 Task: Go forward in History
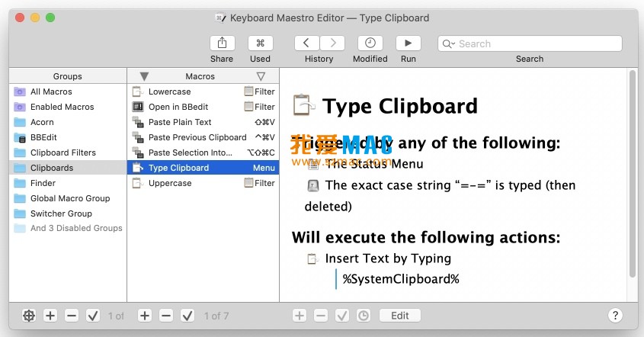pos(332,43)
